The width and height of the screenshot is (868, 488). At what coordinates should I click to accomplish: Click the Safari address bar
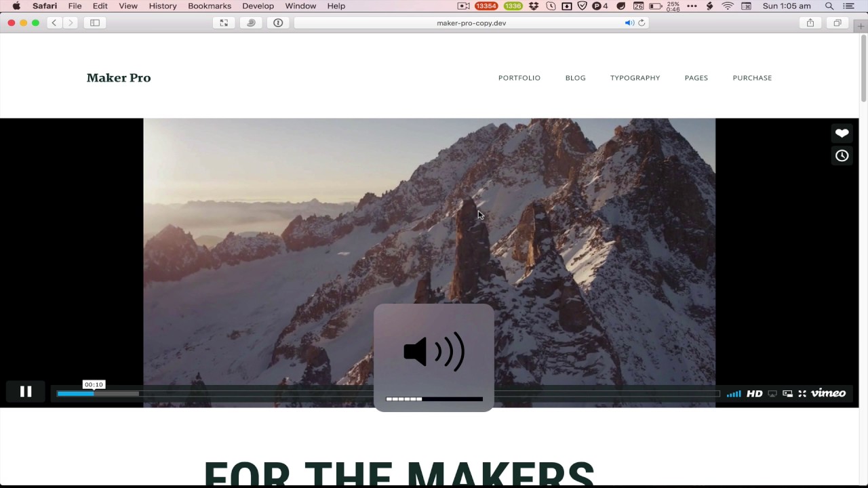click(471, 23)
